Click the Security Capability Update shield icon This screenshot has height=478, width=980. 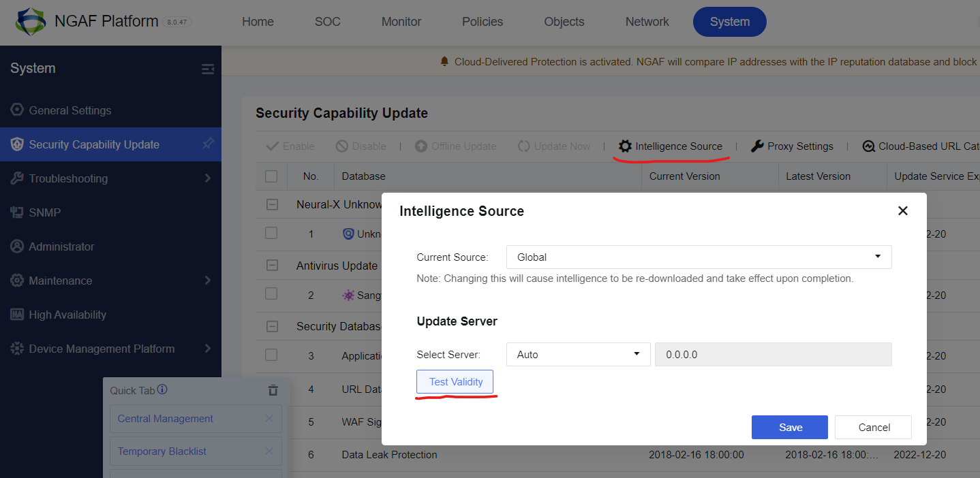pyautogui.click(x=17, y=144)
